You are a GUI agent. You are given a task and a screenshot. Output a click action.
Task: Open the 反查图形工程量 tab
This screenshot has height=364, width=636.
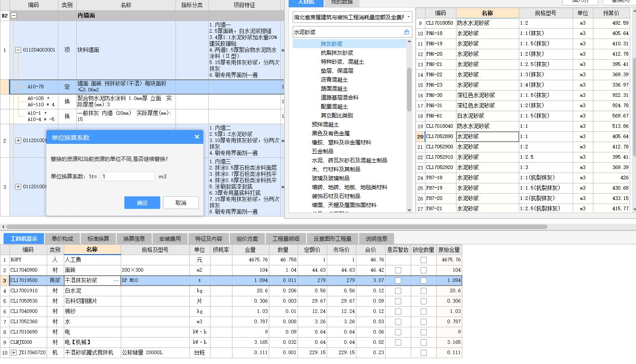click(x=333, y=239)
